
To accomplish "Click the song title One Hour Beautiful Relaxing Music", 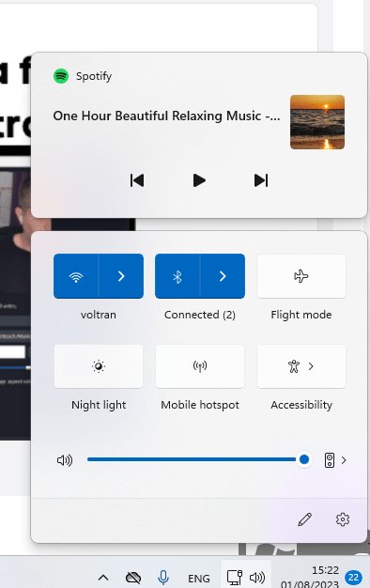I will (x=166, y=116).
